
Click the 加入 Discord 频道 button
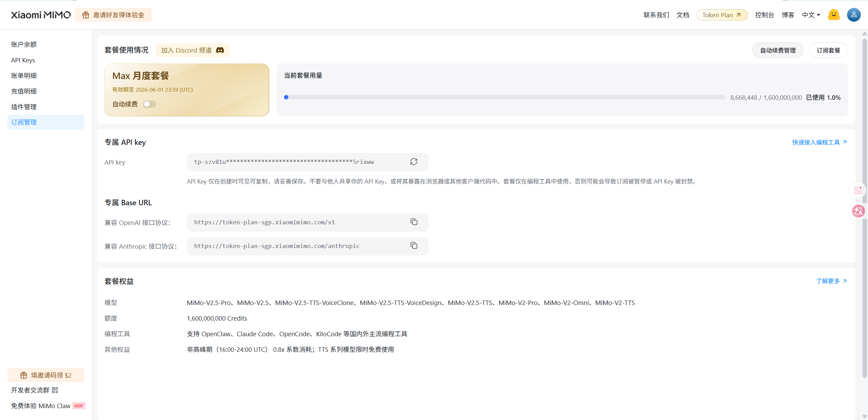(193, 50)
